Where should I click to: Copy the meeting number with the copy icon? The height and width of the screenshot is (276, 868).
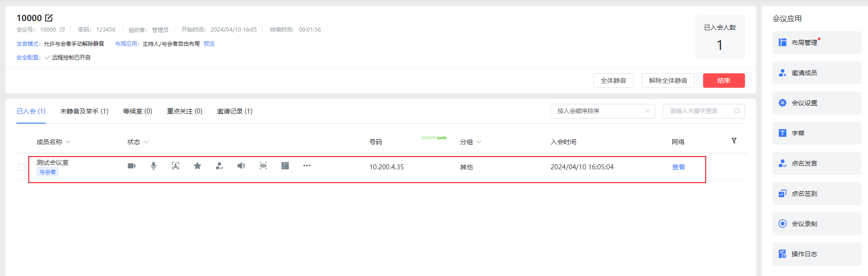point(63,30)
